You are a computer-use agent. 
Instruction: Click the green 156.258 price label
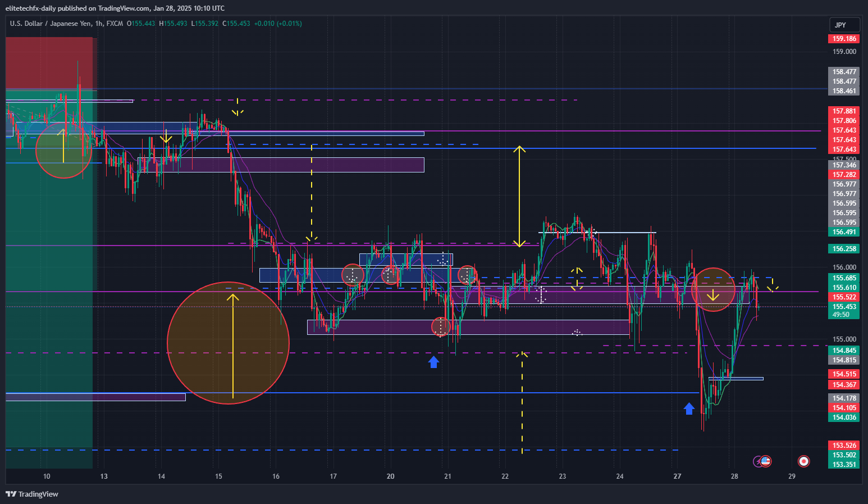844,249
